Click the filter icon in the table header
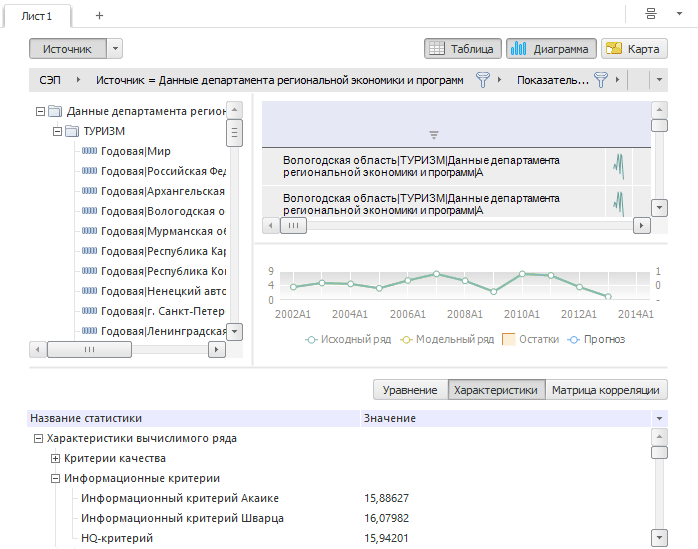Screen dimensions: 698x549 point(434,135)
